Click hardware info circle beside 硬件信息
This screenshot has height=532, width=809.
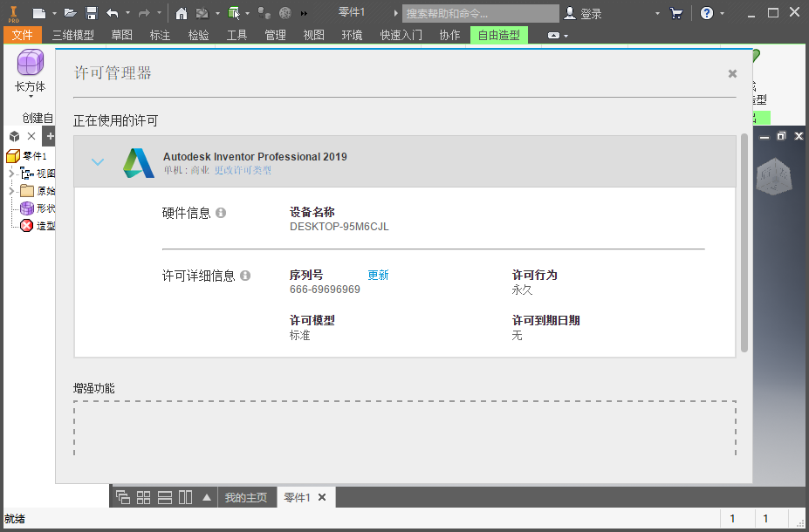(221, 213)
